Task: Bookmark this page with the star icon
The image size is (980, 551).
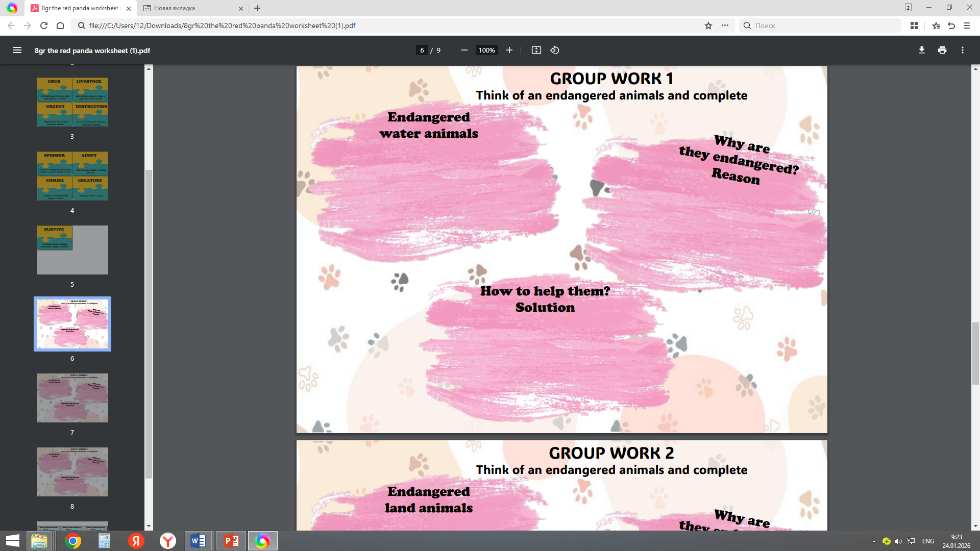Action: click(x=708, y=26)
